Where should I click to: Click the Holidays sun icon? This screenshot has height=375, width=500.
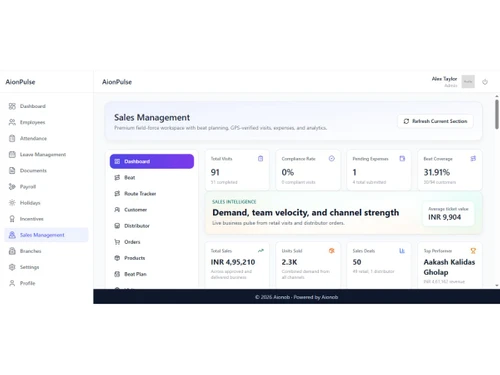click(x=12, y=203)
